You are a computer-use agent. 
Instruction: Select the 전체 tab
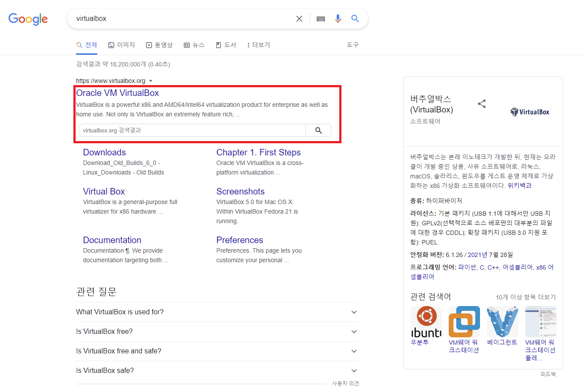pyautogui.click(x=87, y=45)
